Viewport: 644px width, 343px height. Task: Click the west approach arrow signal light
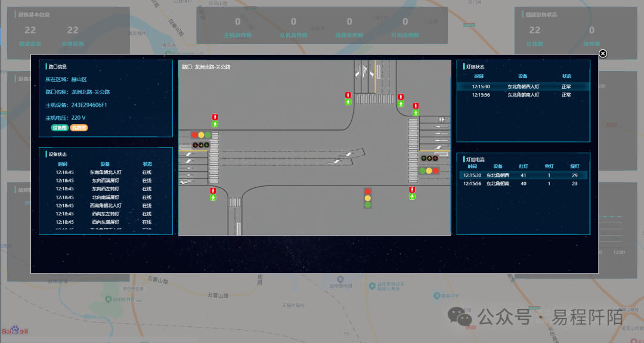201,145
